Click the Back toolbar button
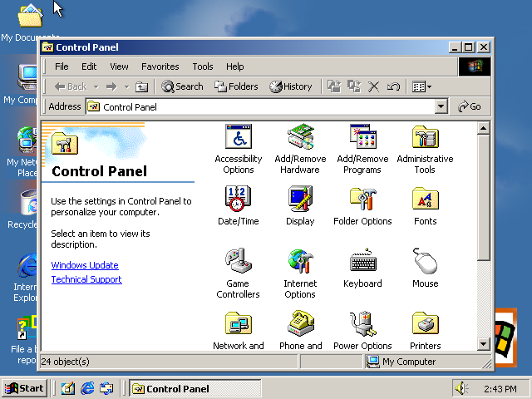 [x=70, y=86]
